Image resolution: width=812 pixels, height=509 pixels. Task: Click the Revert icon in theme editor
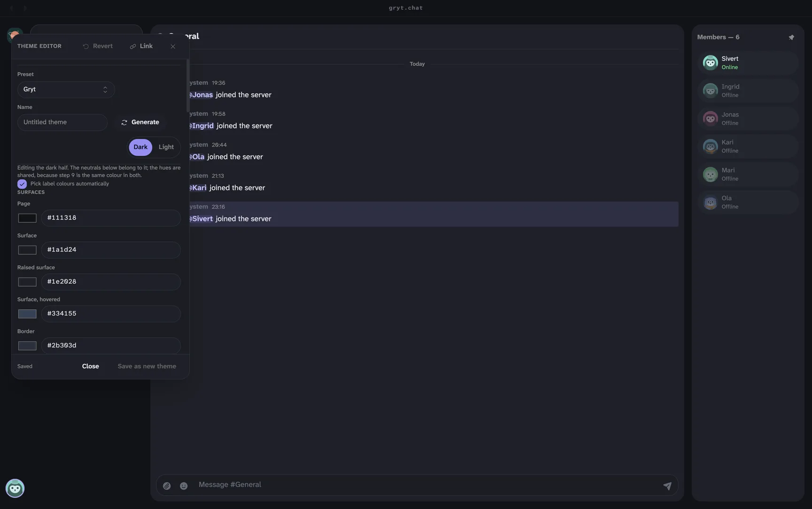(x=86, y=46)
